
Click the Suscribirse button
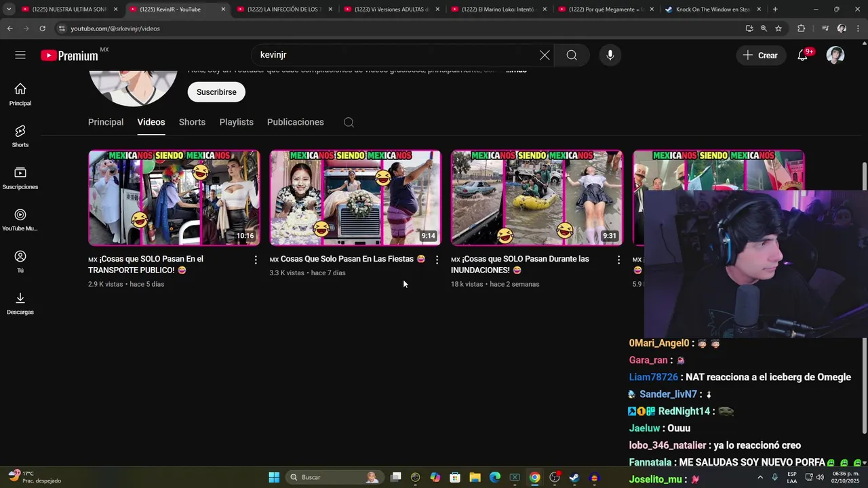click(x=216, y=92)
